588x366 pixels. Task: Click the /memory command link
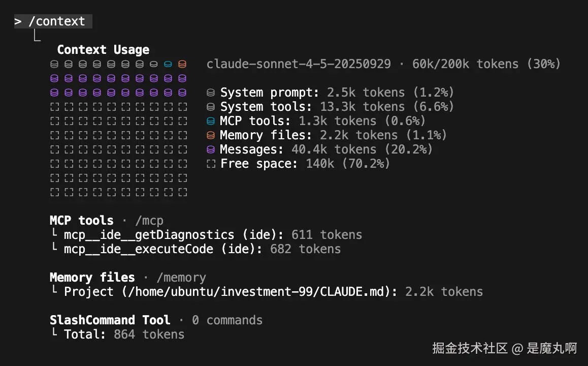point(181,278)
